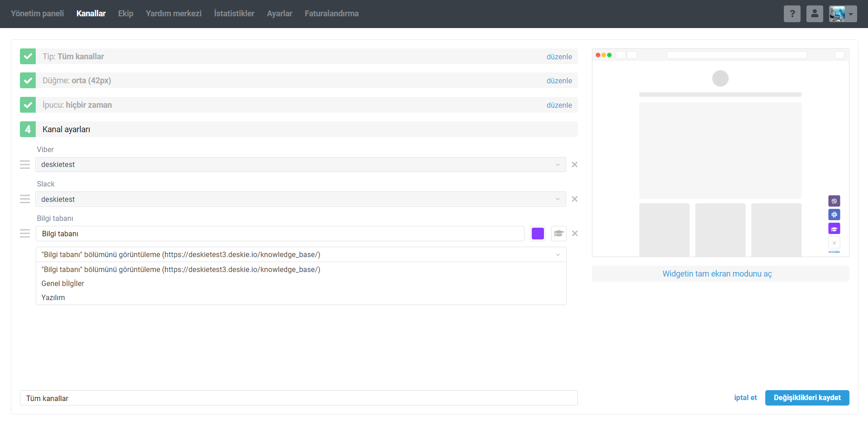Click the Viber icon in widget preview

(834, 201)
